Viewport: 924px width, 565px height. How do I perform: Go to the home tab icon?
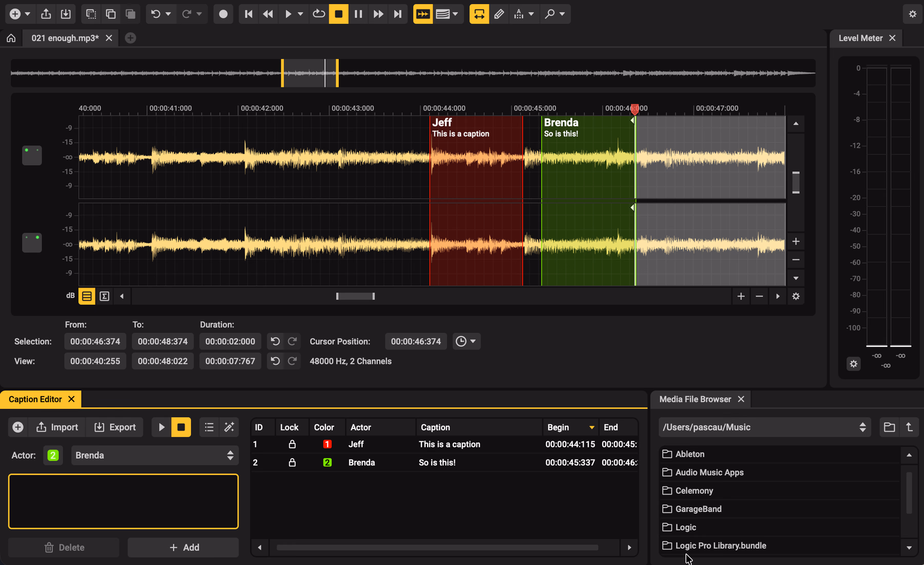click(x=11, y=38)
